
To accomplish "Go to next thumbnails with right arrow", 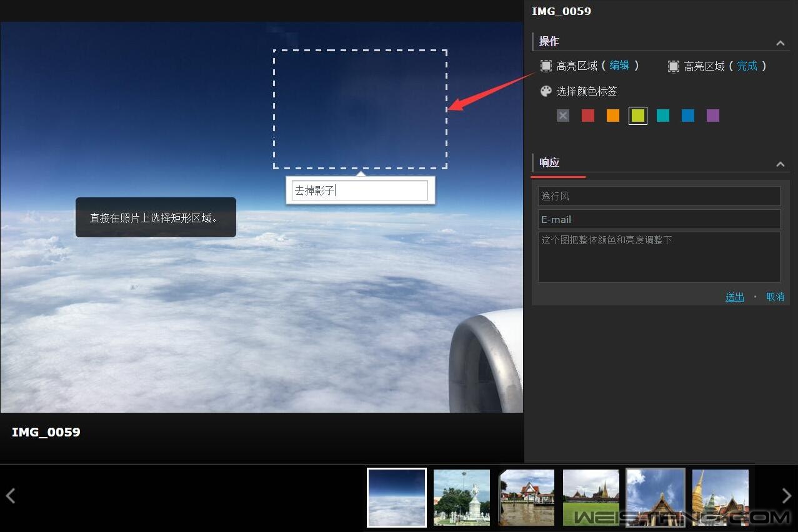I will pyautogui.click(x=787, y=496).
